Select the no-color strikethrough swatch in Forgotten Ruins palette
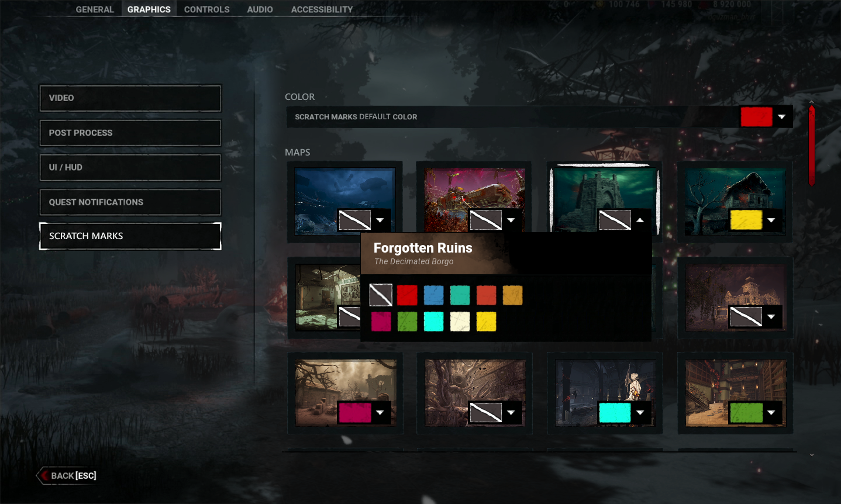Screen dimensions: 841x504 381,295
